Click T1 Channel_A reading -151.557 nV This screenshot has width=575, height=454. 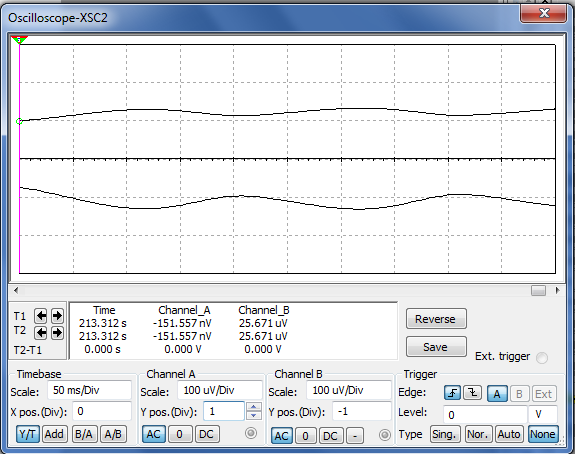pos(182,323)
